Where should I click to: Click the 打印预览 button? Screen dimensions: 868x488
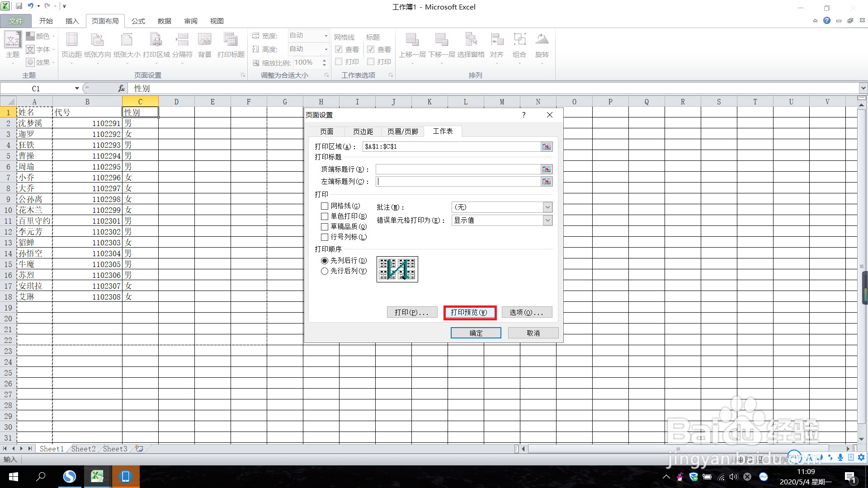(x=469, y=313)
